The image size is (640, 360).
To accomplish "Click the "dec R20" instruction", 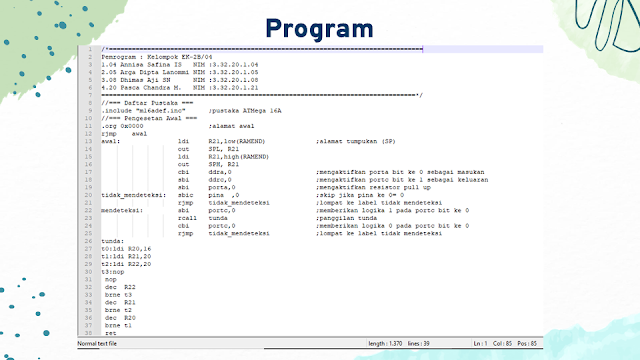I will (120, 318).
